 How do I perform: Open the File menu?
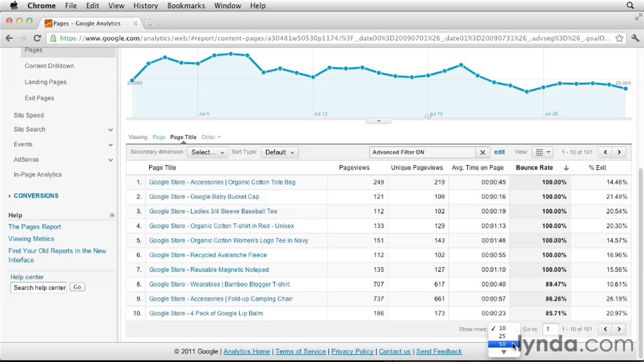70,6
